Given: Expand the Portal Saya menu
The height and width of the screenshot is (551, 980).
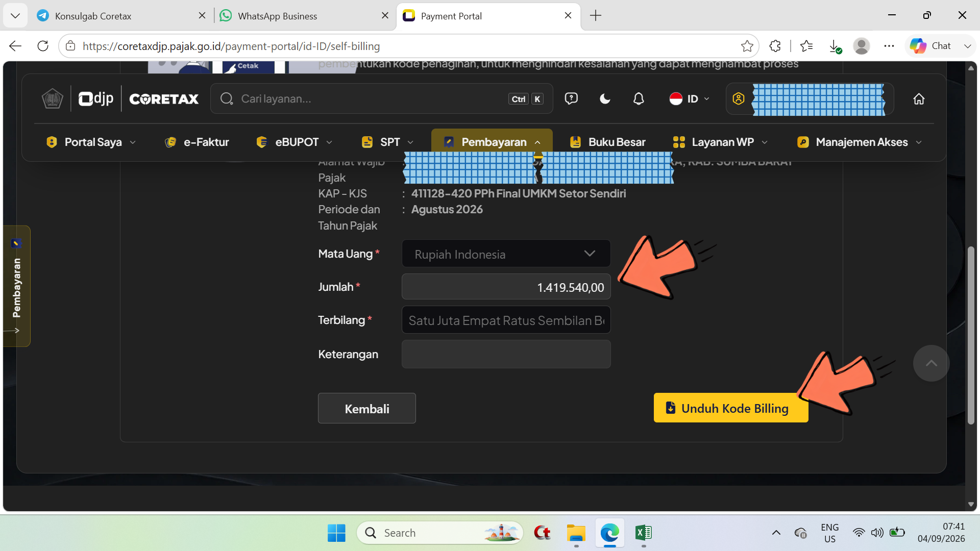Looking at the screenshot, I should click(91, 142).
